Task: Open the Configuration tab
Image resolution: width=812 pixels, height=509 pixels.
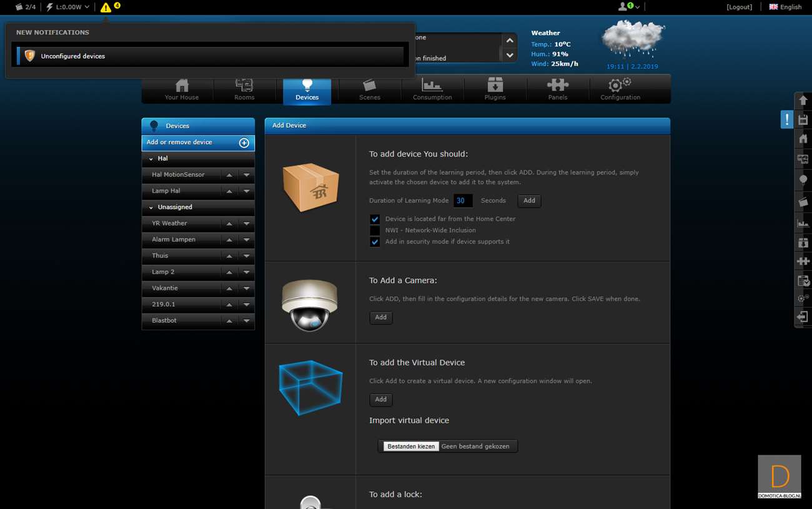Action: pyautogui.click(x=620, y=90)
